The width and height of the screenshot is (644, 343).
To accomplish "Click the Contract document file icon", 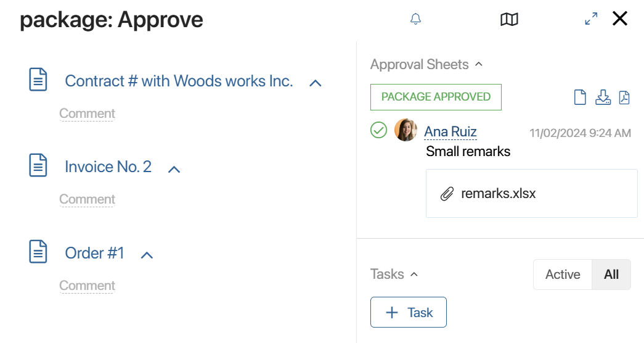I will click(x=38, y=80).
